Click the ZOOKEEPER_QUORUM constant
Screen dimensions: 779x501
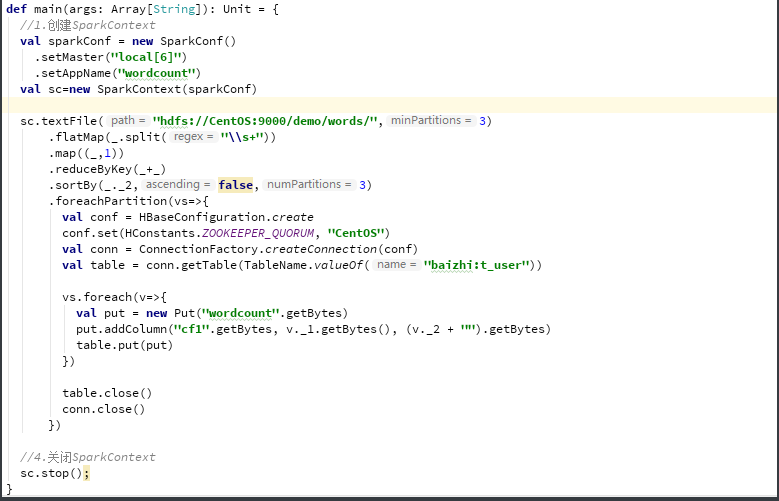pyautogui.click(x=258, y=233)
